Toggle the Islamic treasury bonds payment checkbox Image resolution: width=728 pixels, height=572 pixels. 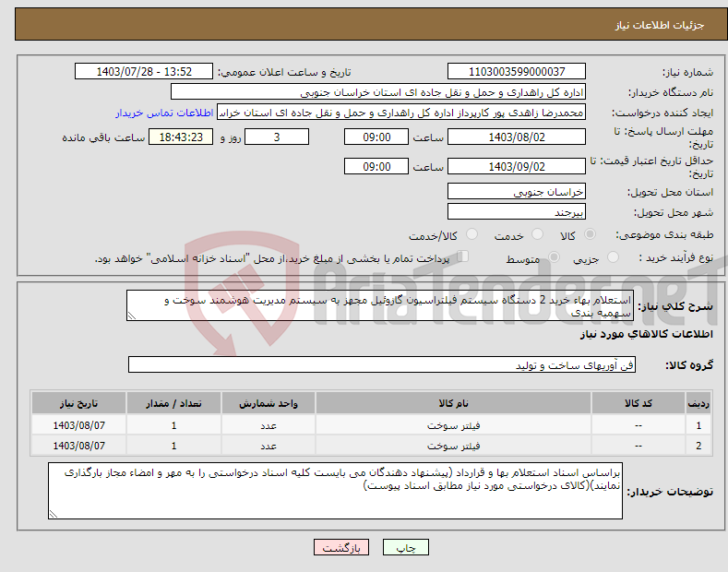(463, 256)
